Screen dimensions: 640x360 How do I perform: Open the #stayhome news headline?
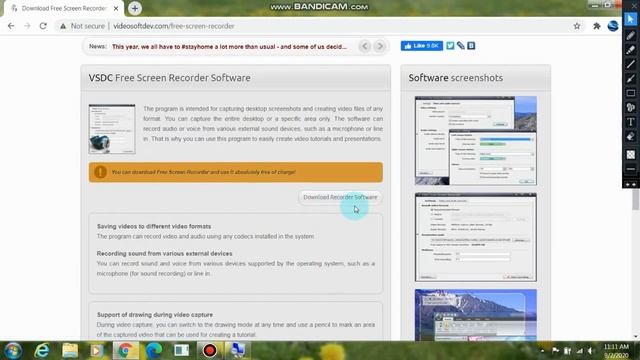coord(229,47)
